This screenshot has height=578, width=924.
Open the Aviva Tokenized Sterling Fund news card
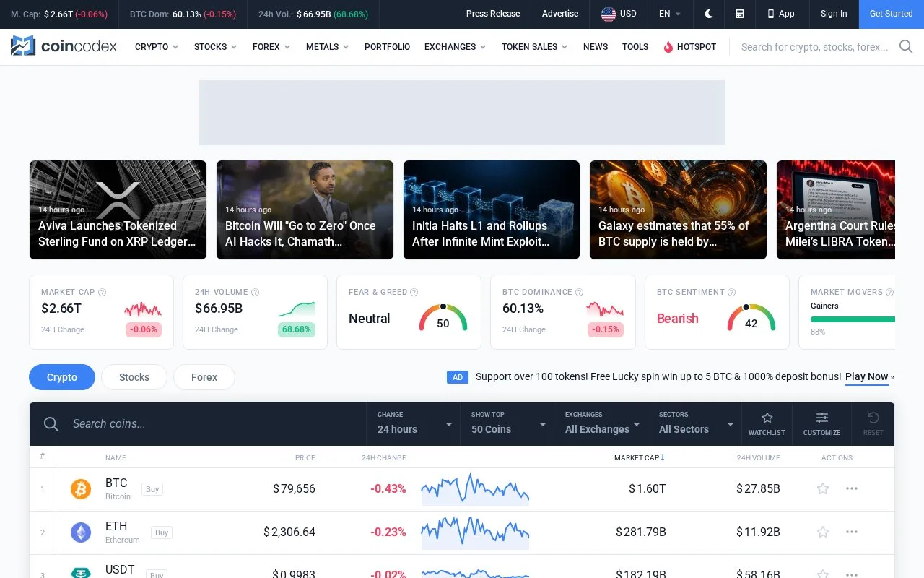click(118, 210)
